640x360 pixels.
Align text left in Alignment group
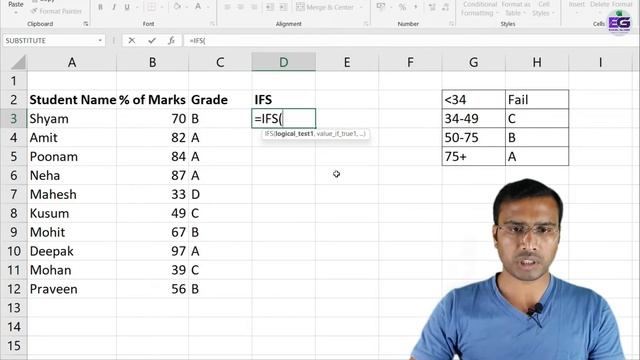click(227, 7)
